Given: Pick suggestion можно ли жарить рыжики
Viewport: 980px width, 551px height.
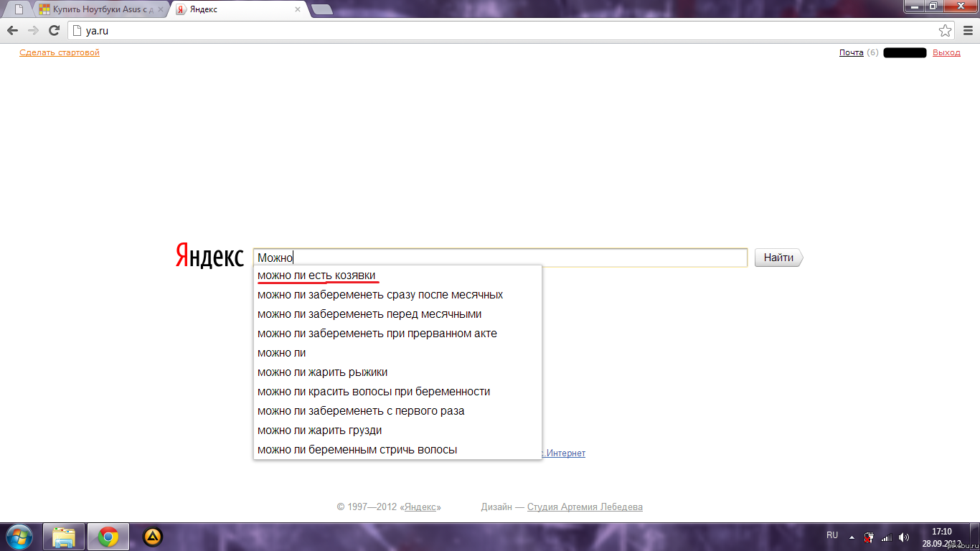Looking at the screenshot, I should coord(397,372).
